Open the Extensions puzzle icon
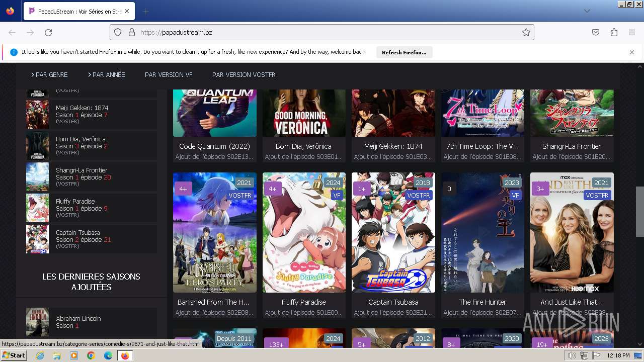Screen dimensions: 644x362 (x=614, y=32)
